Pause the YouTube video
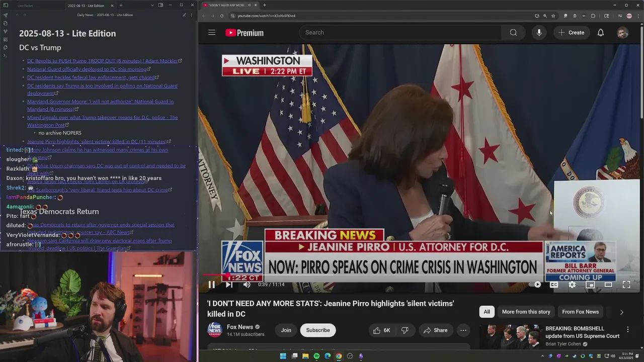Screen dimensions: 644x362 212,285
